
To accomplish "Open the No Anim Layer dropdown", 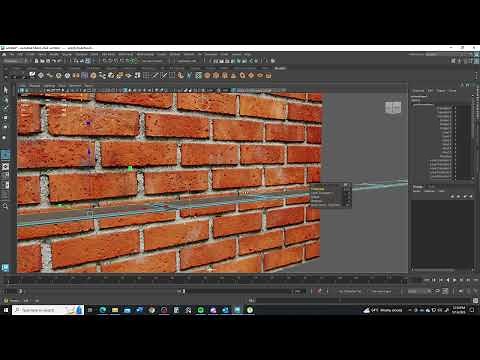I will pyautogui.click(x=381, y=291).
